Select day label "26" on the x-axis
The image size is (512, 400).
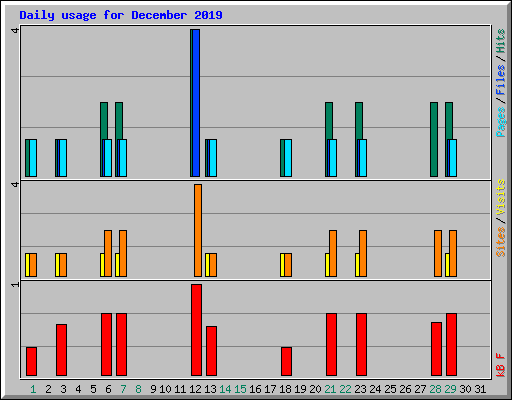(405, 389)
